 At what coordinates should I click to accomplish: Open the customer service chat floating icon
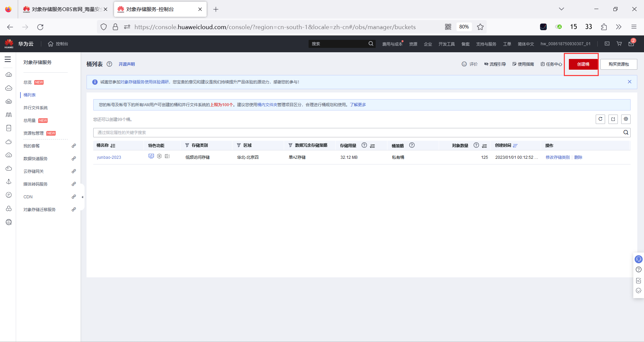[x=639, y=259]
